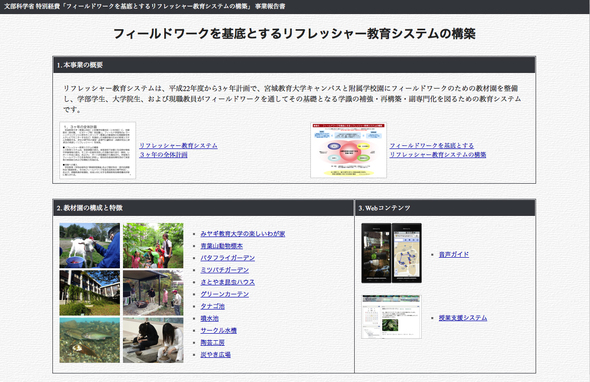Image resolution: width=590 pixels, height=382 pixels.
Task: Open the みヤギ教育大学の楽しいわが家 link
Action: (x=243, y=234)
